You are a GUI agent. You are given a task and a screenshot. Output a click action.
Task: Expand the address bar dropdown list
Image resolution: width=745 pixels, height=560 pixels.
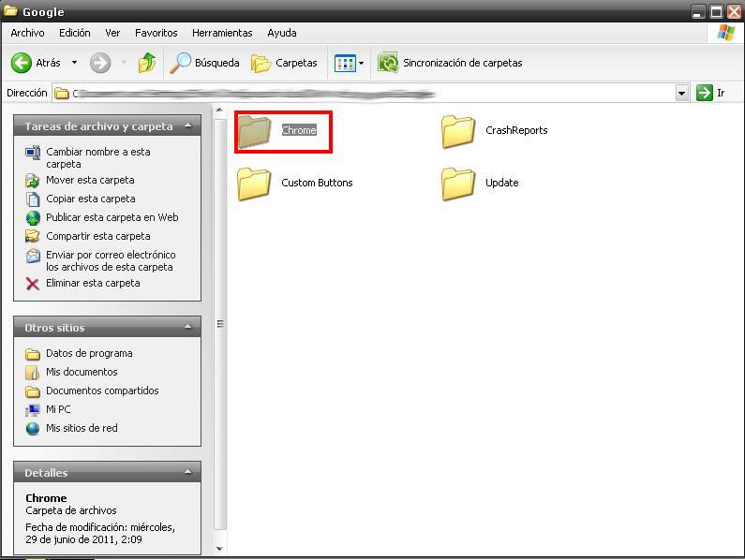682,93
